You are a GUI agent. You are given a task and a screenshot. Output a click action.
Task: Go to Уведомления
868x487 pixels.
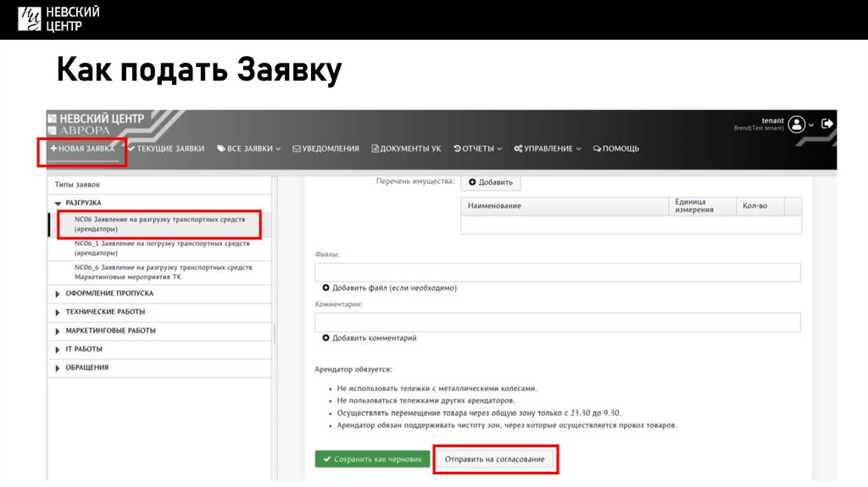pos(325,148)
